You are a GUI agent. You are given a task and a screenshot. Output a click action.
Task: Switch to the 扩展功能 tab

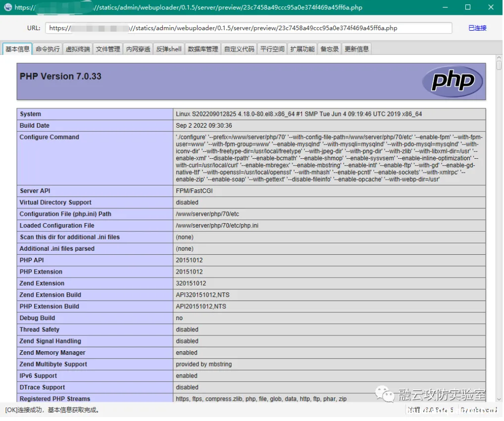tap(302, 49)
